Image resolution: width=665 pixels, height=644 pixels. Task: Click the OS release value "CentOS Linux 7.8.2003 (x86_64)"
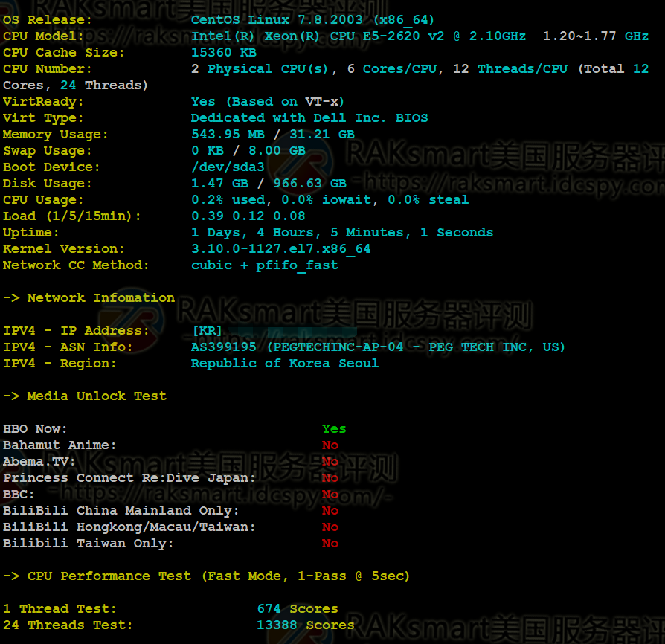(x=312, y=20)
